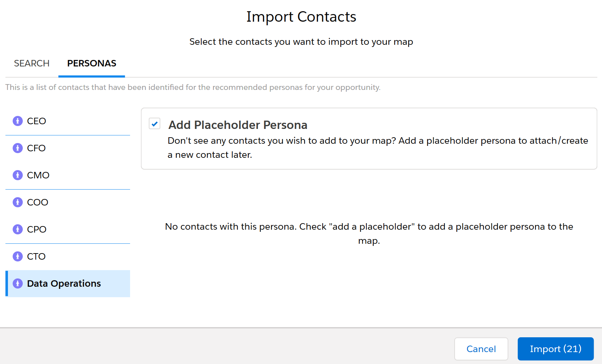Choose the CFO persona label
The width and height of the screenshot is (602, 364).
tap(36, 148)
